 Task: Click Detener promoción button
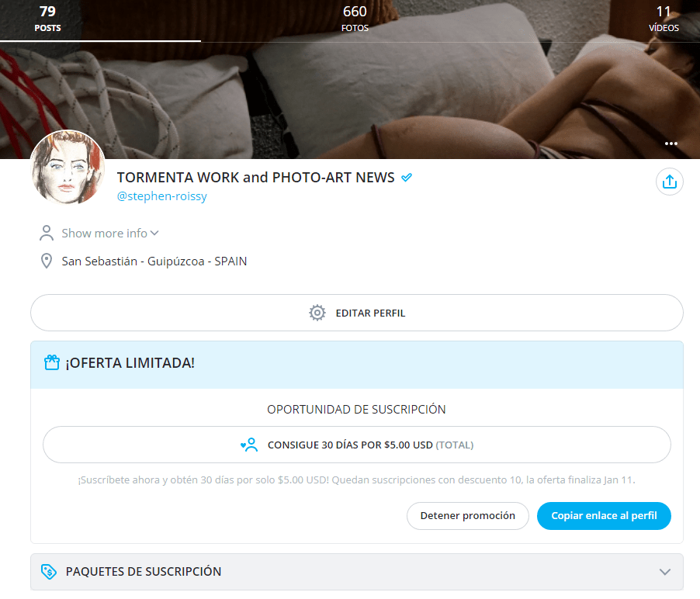click(467, 516)
